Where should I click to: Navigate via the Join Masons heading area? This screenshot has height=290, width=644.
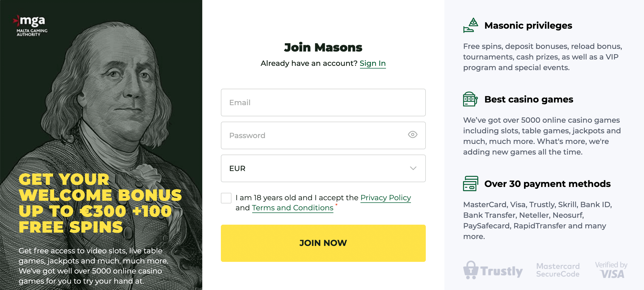[x=323, y=47]
